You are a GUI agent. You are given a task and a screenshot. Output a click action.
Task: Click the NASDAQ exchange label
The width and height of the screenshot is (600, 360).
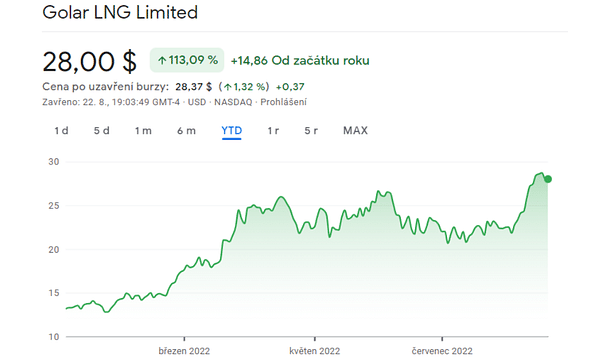click(x=233, y=102)
